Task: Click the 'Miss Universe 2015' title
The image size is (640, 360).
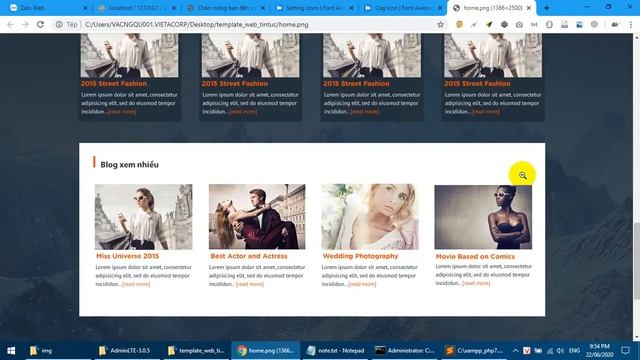Action: [127, 256]
